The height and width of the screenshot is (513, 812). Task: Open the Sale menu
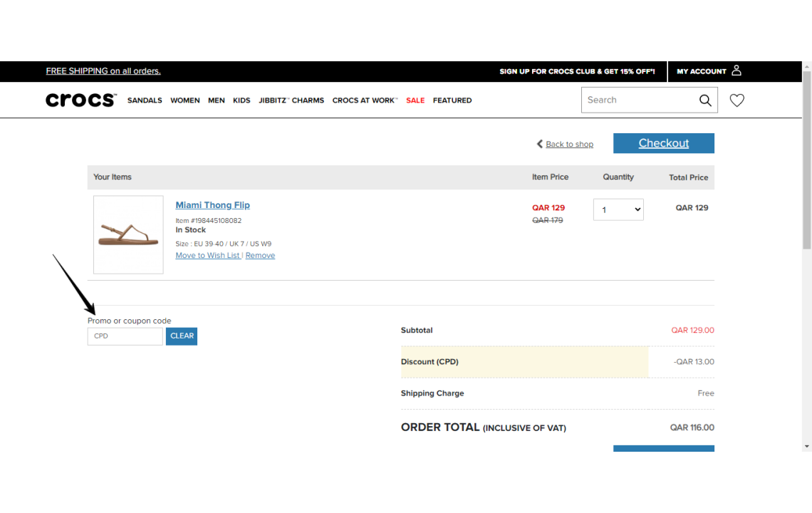pyautogui.click(x=415, y=100)
